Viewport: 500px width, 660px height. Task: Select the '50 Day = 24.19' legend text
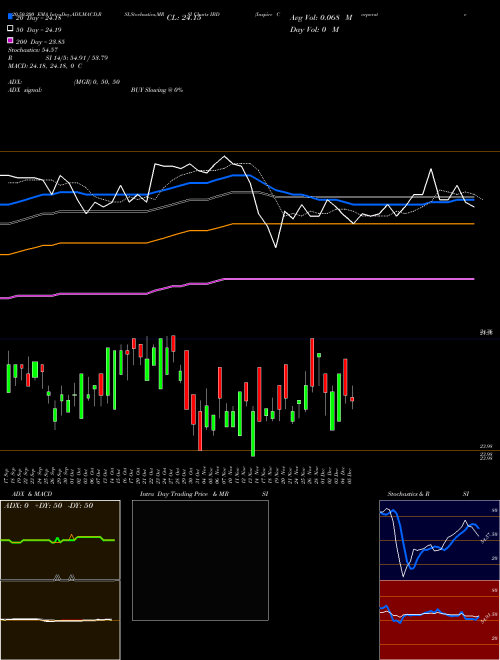click(x=38, y=30)
